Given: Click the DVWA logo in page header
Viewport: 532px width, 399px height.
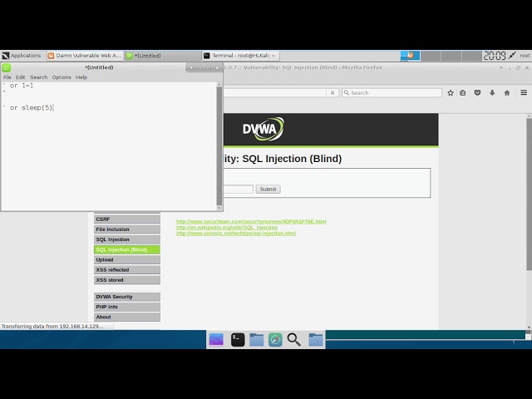Looking at the screenshot, I should pos(264,129).
